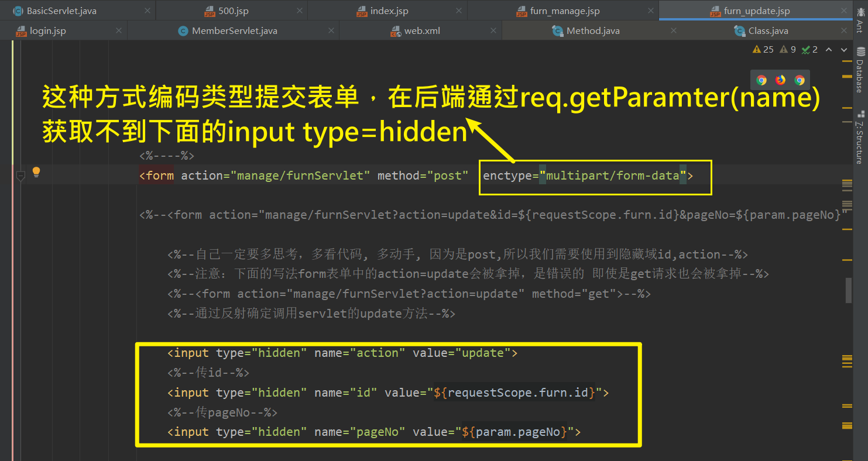Click the XML icon on web.xml tab
Screen dimensions: 868x461
tap(396, 30)
